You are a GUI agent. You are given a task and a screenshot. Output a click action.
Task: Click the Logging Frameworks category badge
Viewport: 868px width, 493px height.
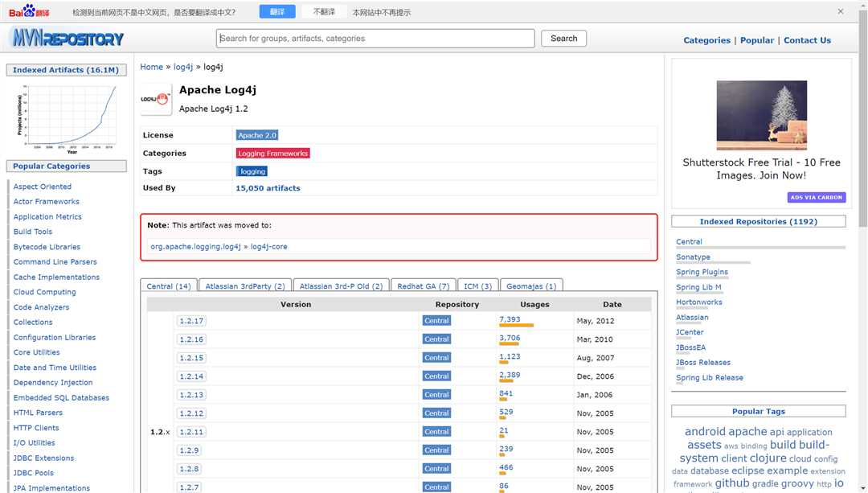[x=273, y=154]
